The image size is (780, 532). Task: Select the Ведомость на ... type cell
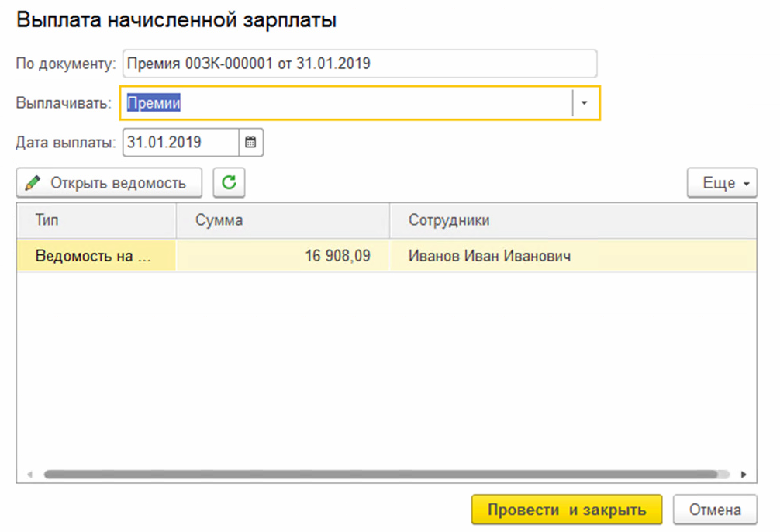[x=96, y=255]
